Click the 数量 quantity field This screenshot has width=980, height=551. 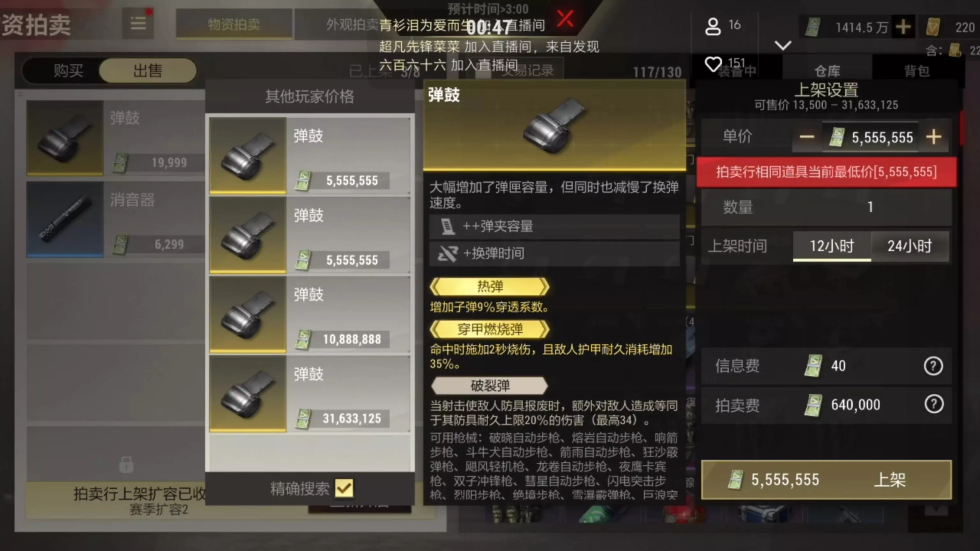tap(826, 207)
